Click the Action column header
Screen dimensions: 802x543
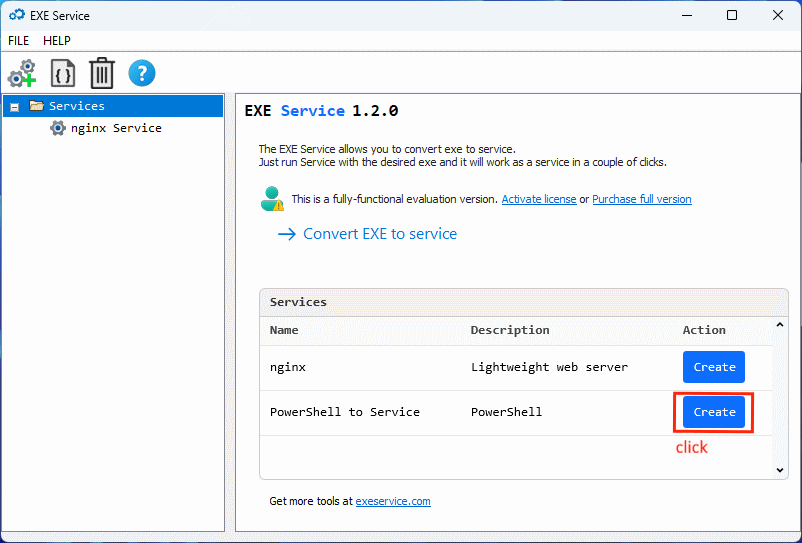coord(704,330)
